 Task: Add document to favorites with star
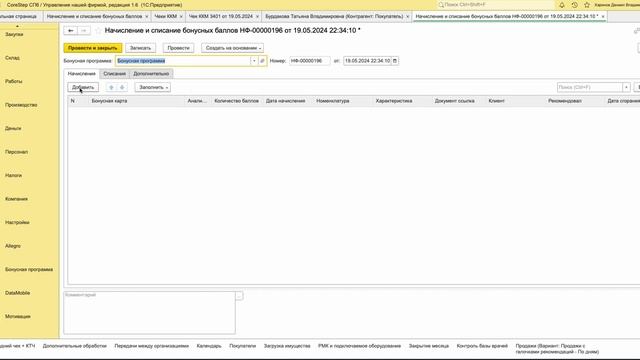point(98,31)
